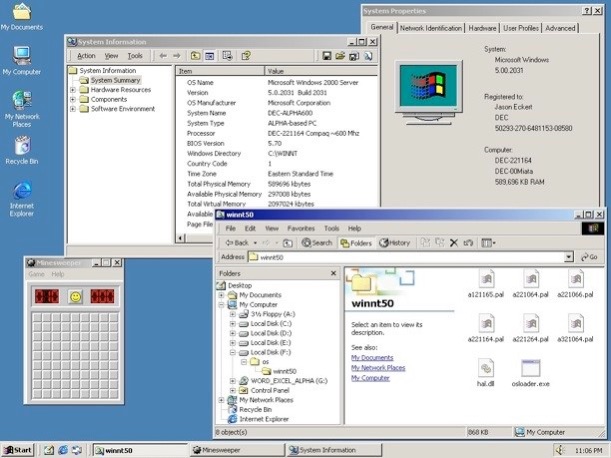Open the Address bar dropdown arrow
The height and width of the screenshot is (458, 611).
pyautogui.click(x=568, y=257)
